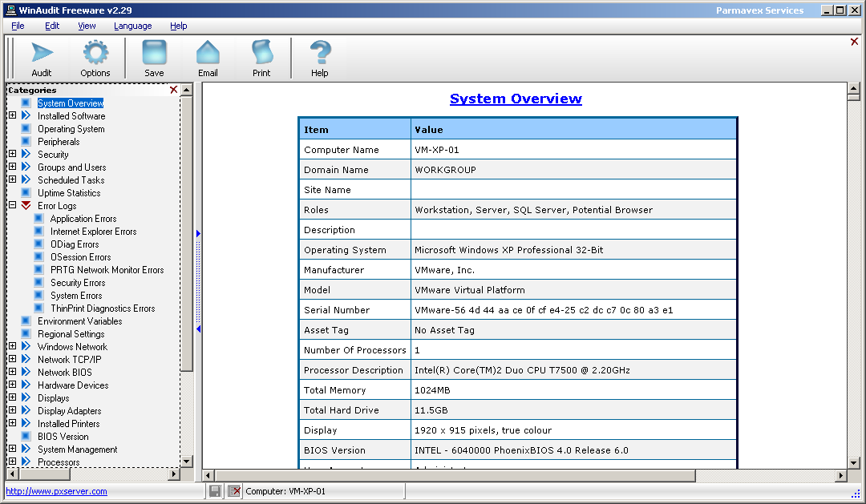Close the Categories pane with red X
Viewport: 866px width, 504px height.
point(173,90)
